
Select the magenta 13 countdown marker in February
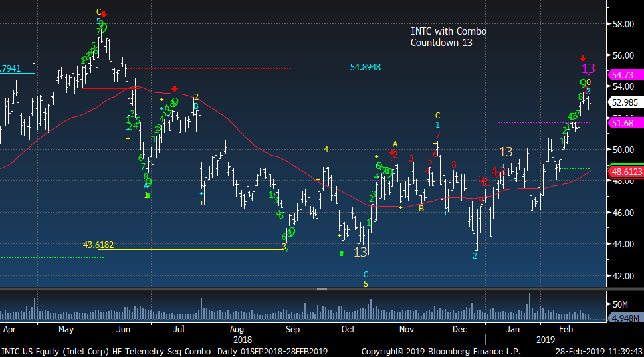click(588, 68)
